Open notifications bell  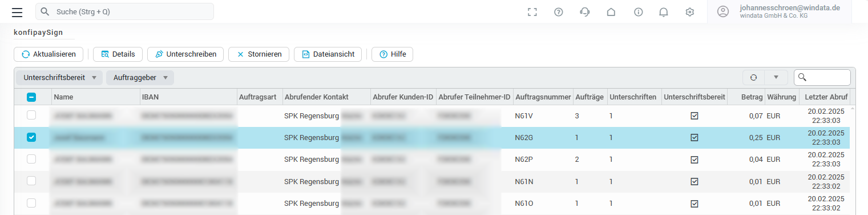click(664, 12)
